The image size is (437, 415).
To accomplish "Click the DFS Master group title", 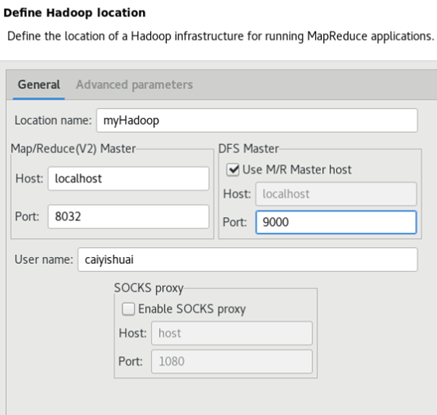I will tap(248, 149).
